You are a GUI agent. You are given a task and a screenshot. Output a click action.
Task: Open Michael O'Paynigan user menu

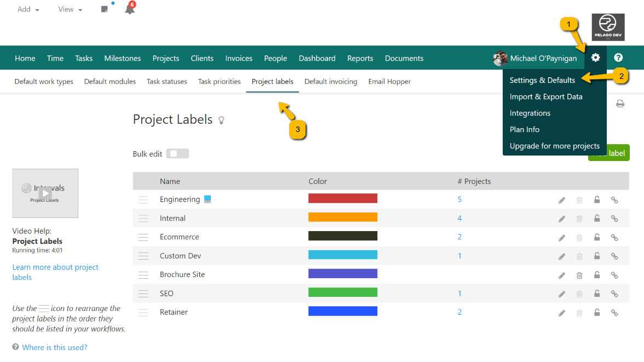(x=535, y=58)
